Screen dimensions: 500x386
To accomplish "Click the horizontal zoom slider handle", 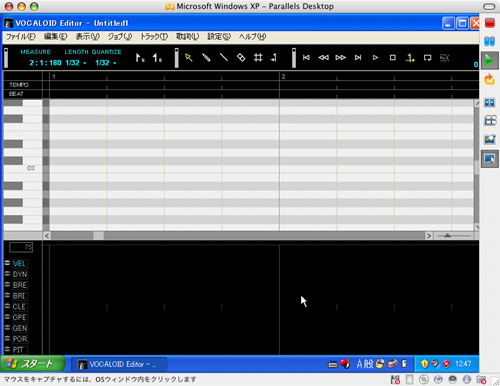I will 447,235.
